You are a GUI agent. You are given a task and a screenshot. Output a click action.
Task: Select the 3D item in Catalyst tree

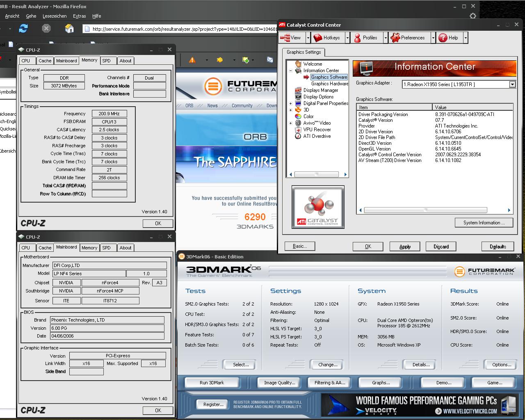(x=306, y=110)
